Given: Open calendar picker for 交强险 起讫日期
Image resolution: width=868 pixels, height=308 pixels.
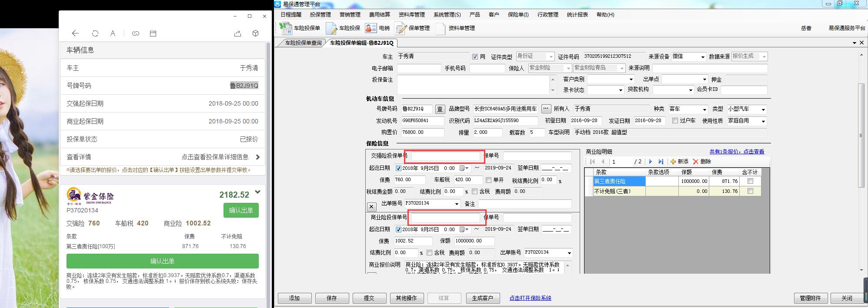Looking at the screenshot, I should point(464,168).
